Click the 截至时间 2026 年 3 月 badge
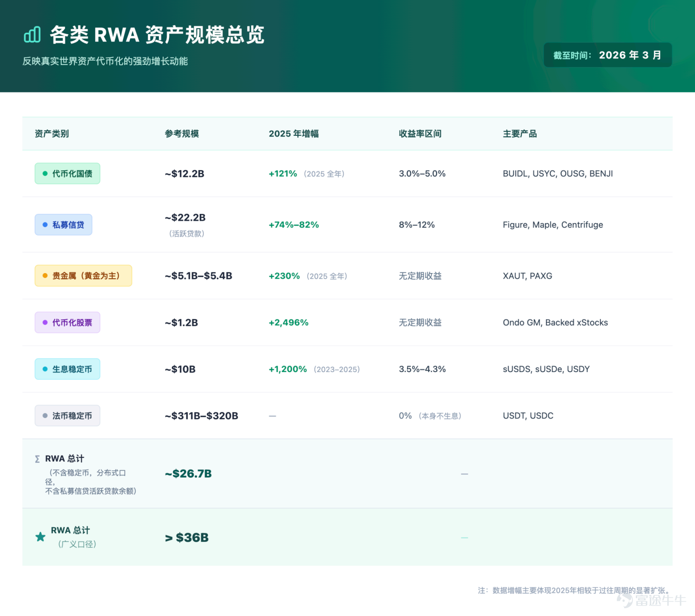 coord(608,55)
